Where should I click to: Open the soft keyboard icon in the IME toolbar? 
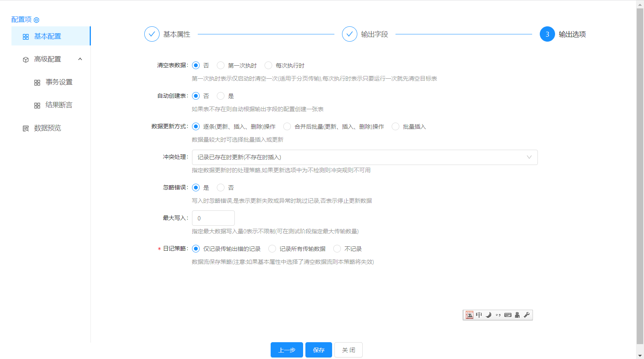tap(508, 315)
